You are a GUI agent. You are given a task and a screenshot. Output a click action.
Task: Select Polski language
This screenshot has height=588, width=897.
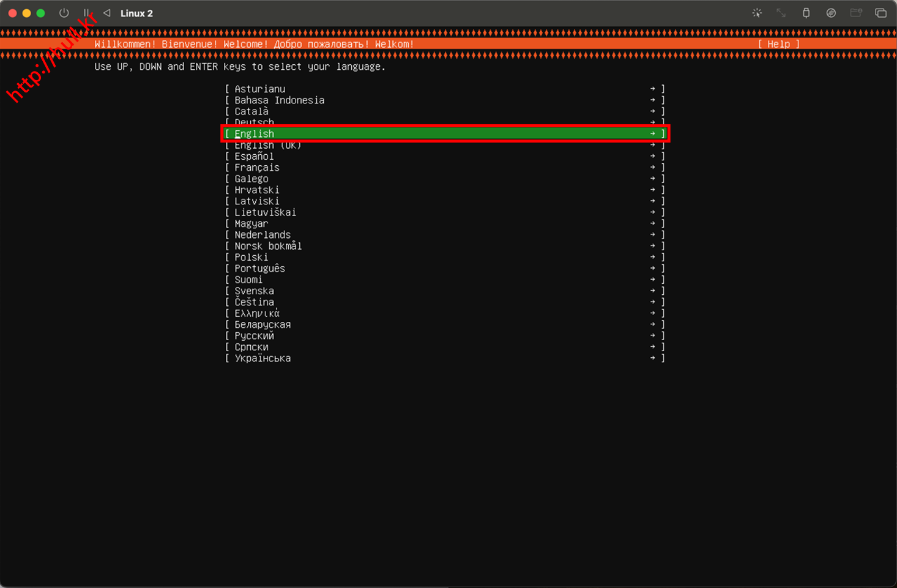tap(445, 257)
